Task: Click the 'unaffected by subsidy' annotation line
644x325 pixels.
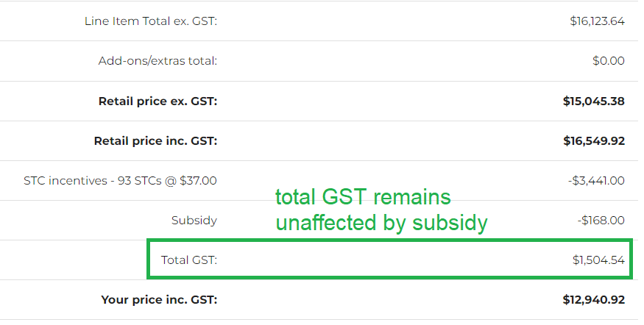Action: tap(381, 223)
